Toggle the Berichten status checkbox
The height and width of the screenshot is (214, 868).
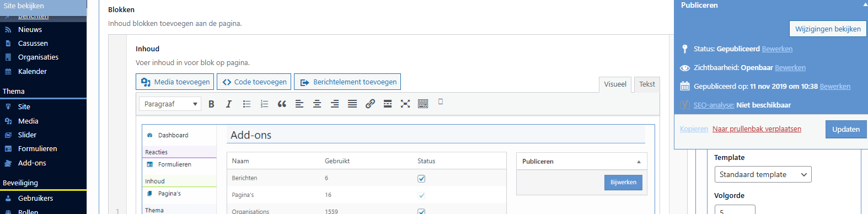(421, 178)
